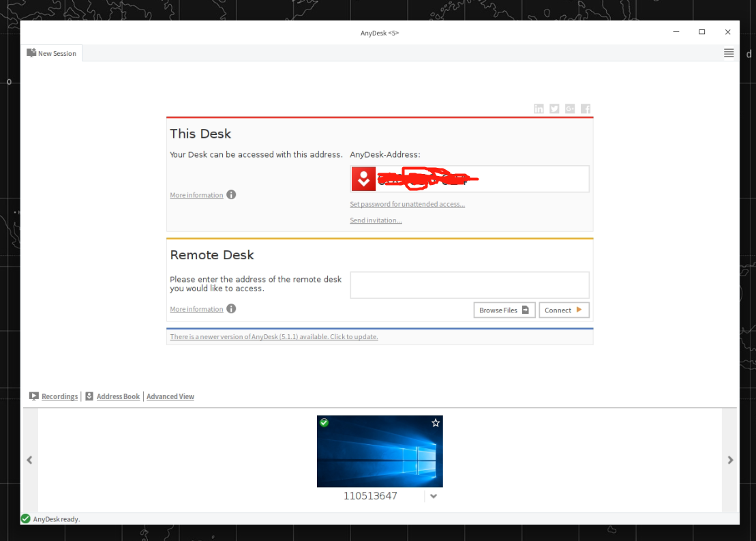Share via Facebook icon
This screenshot has width=756, height=541.
tap(586, 108)
